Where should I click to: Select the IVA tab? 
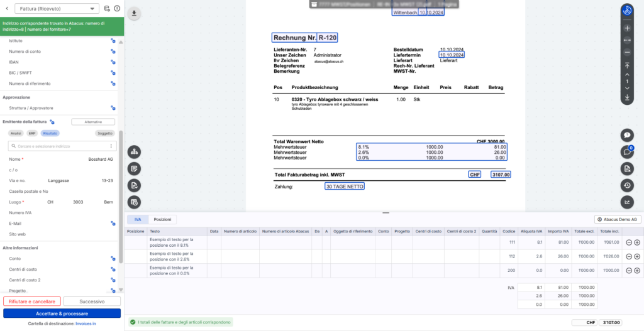tap(137, 220)
